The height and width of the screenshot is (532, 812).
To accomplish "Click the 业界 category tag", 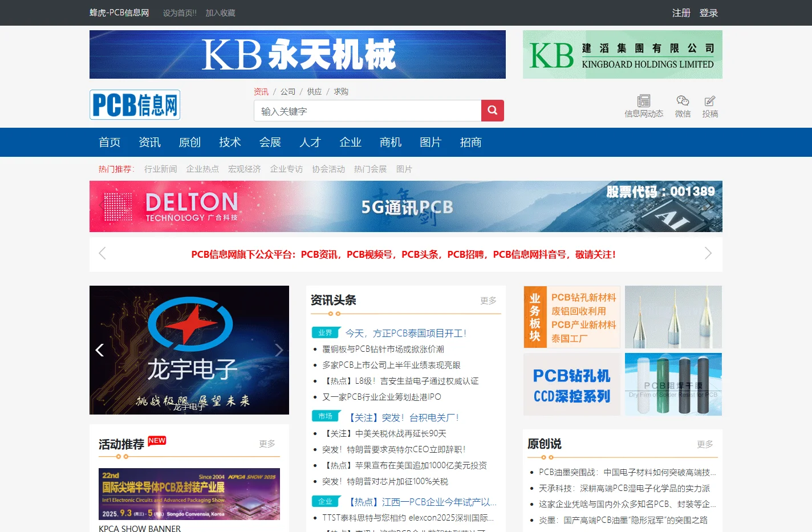I will (325, 332).
